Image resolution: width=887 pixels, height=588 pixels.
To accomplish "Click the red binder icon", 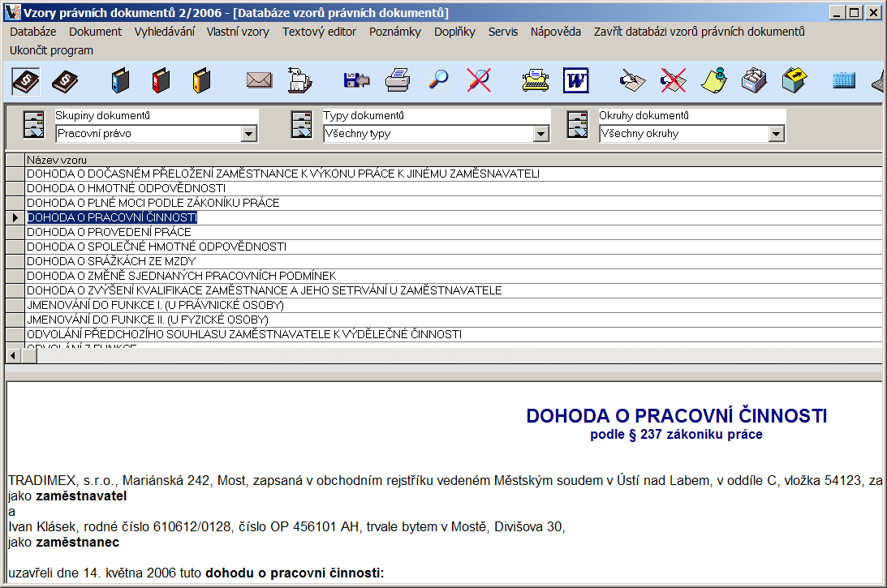I will coord(161,81).
